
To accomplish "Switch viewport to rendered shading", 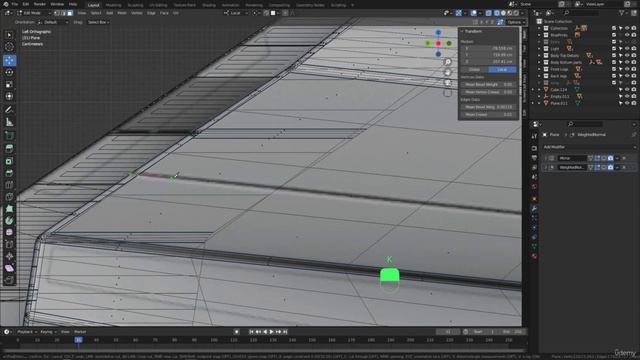I will click(x=516, y=13).
